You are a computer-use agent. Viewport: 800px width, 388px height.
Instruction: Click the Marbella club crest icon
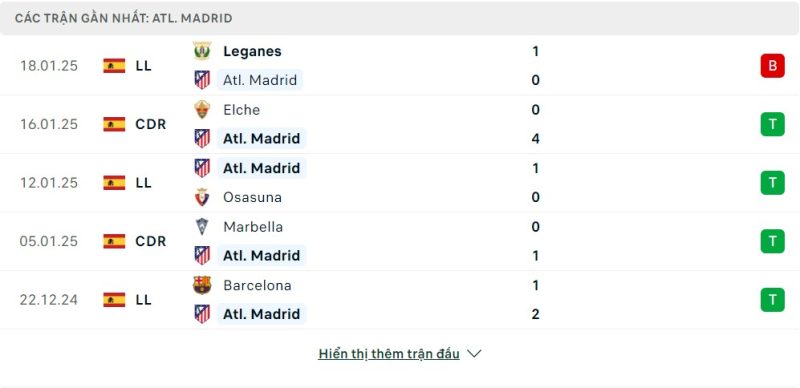(202, 227)
